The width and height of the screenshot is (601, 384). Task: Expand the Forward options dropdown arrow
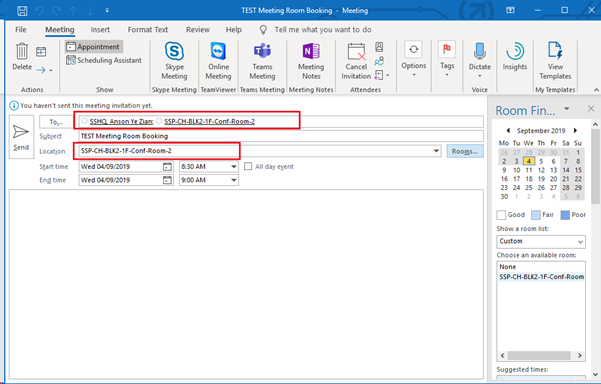coord(51,70)
